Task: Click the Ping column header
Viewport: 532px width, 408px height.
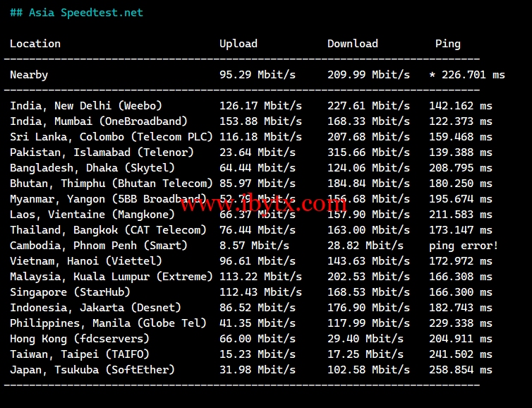Action: click(447, 44)
